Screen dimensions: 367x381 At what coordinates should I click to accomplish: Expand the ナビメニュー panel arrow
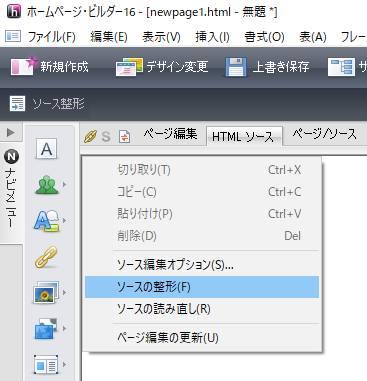coord(11,133)
